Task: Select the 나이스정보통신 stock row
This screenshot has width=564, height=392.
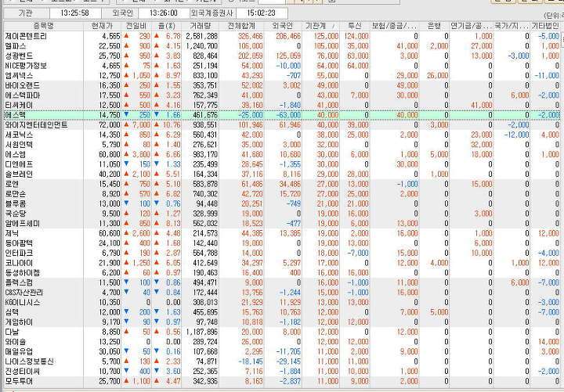Action: 282,361
